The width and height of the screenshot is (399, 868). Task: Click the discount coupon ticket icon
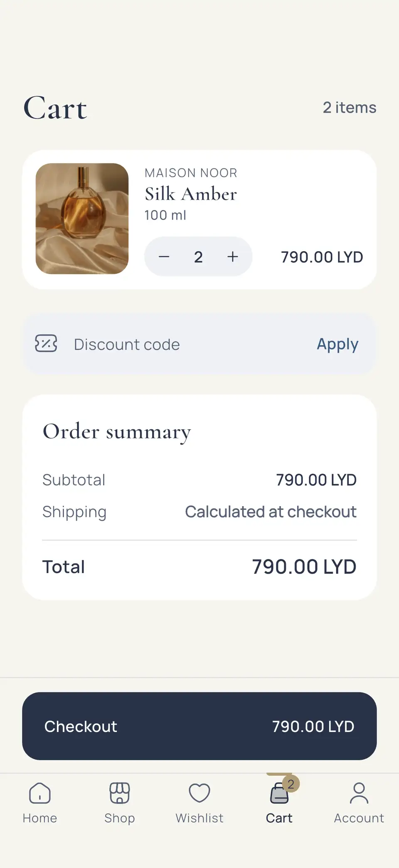[46, 344]
